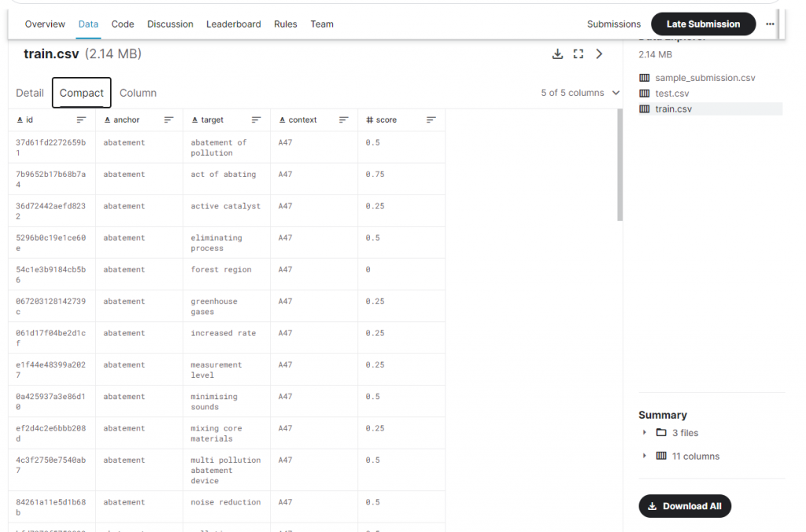806x532 pixels.
Task: Click the Late Submission button
Action: [703, 24]
